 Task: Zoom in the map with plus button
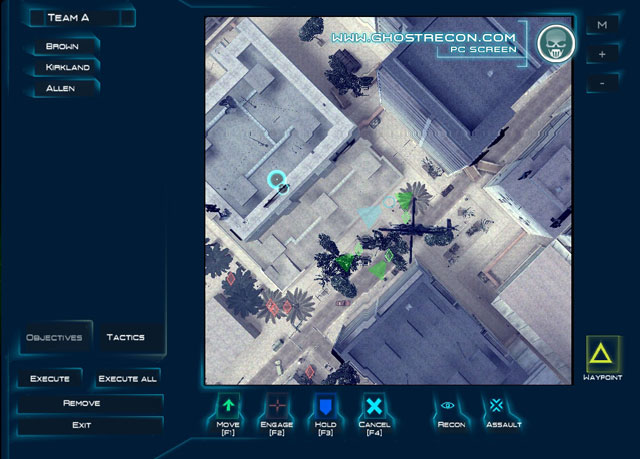tap(601, 54)
